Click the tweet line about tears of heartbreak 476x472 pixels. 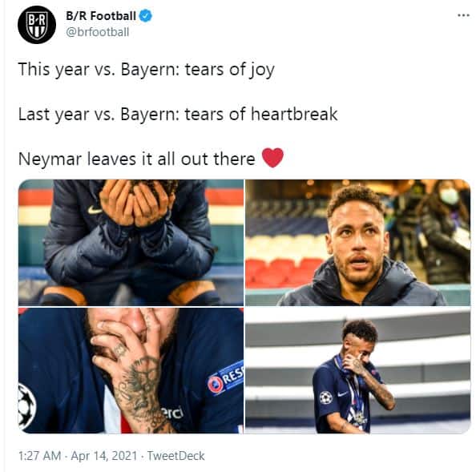tap(178, 115)
